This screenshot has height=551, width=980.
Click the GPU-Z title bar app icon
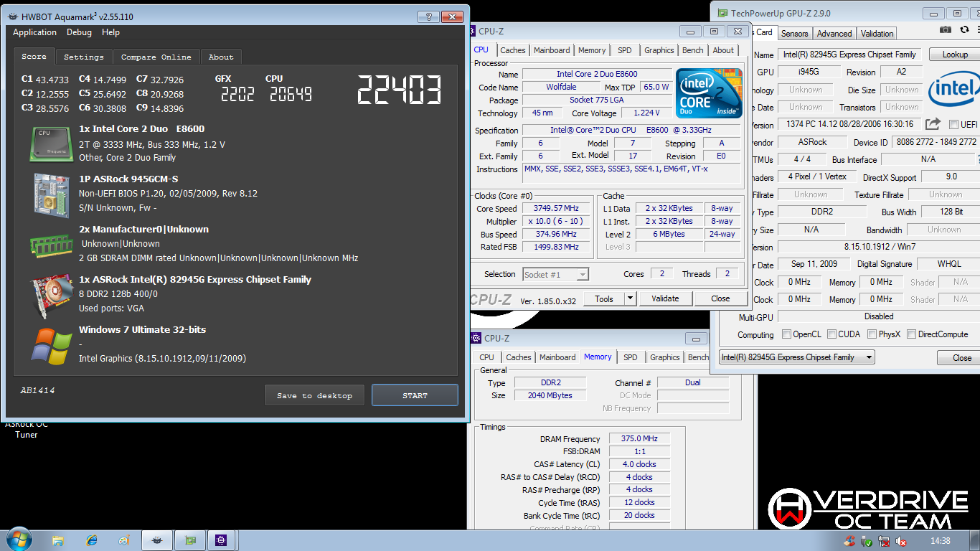click(721, 13)
